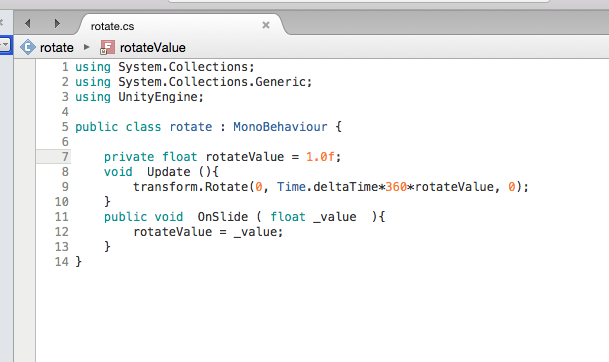Image resolution: width=609 pixels, height=362 pixels.
Task: Click '360' number on line 9
Action: point(396,187)
